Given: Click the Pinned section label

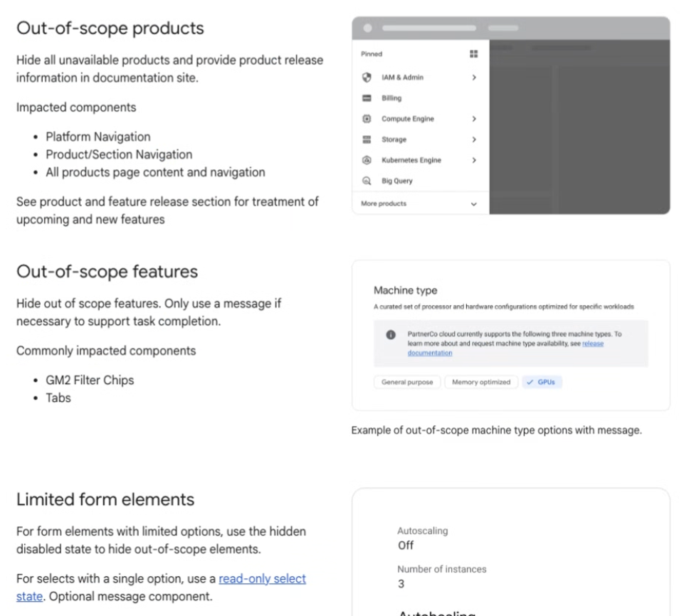Looking at the screenshot, I should pyautogui.click(x=372, y=54).
